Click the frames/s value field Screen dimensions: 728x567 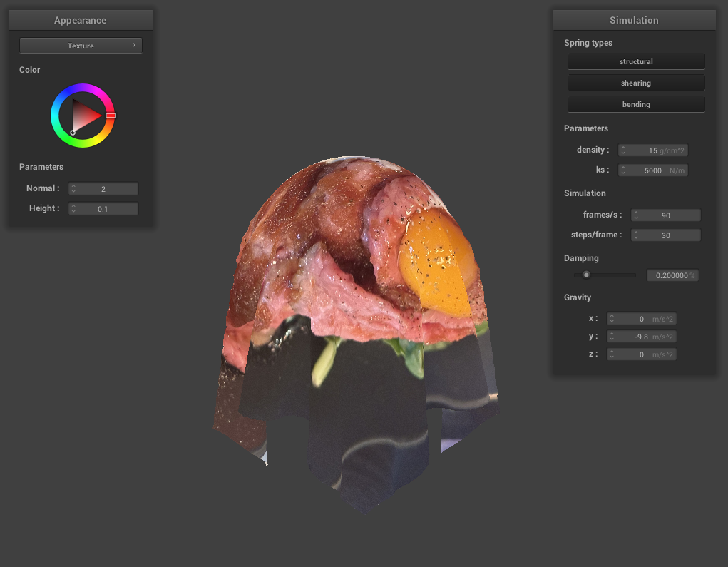[666, 215]
